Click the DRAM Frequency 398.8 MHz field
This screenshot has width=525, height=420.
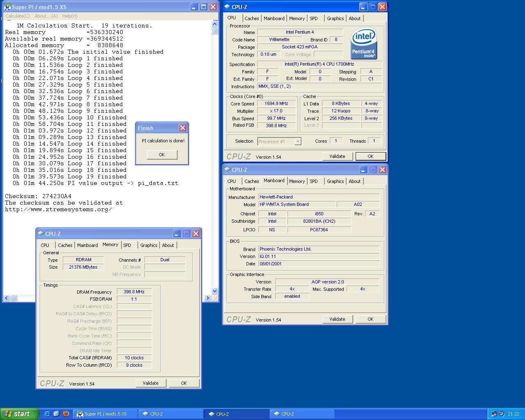[134, 292]
